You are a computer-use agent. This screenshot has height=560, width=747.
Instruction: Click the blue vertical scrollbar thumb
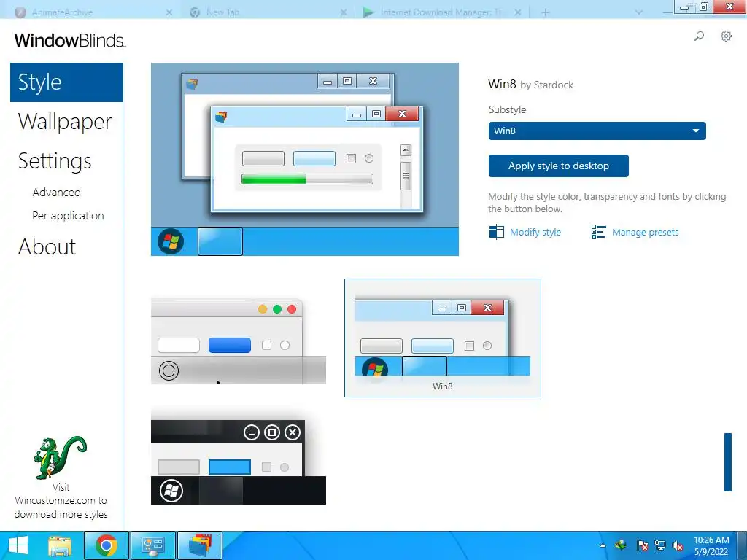pos(728,462)
